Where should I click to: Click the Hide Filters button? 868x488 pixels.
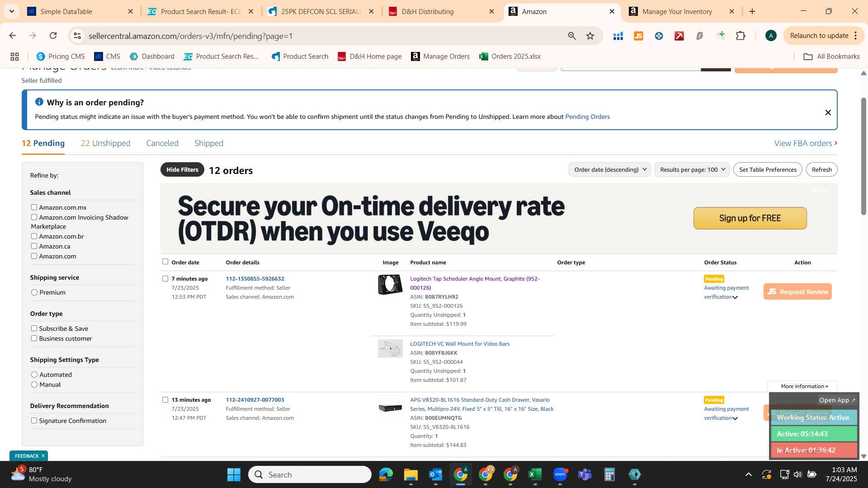click(x=182, y=169)
